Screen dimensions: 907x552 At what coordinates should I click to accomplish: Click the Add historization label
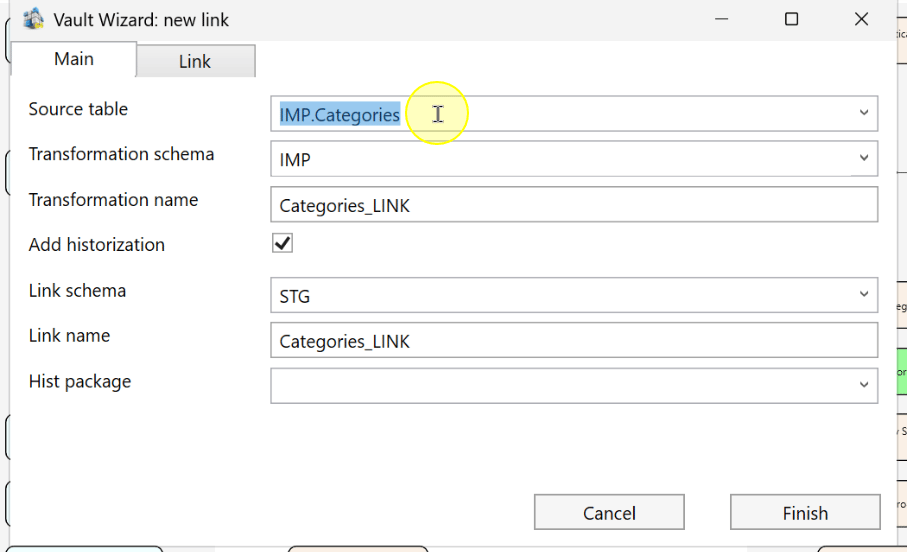(97, 245)
